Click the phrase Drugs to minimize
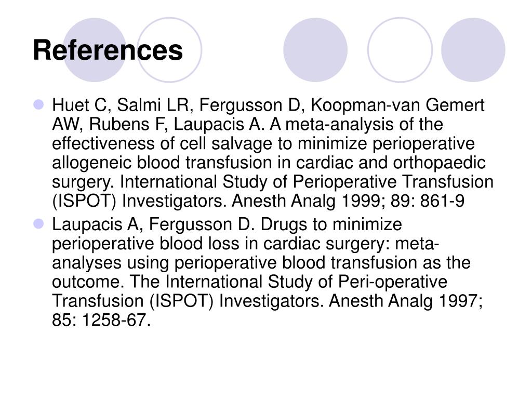This screenshot has height=399, width=532. pos(331,224)
